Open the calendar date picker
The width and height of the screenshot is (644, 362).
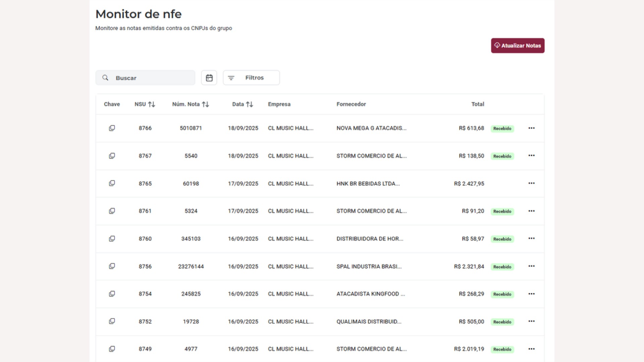(x=209, y=78)
